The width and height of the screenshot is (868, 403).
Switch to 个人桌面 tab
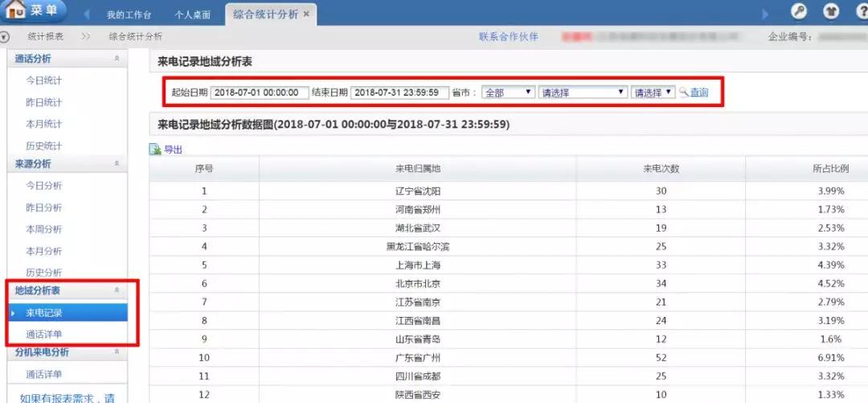(193, 15)
